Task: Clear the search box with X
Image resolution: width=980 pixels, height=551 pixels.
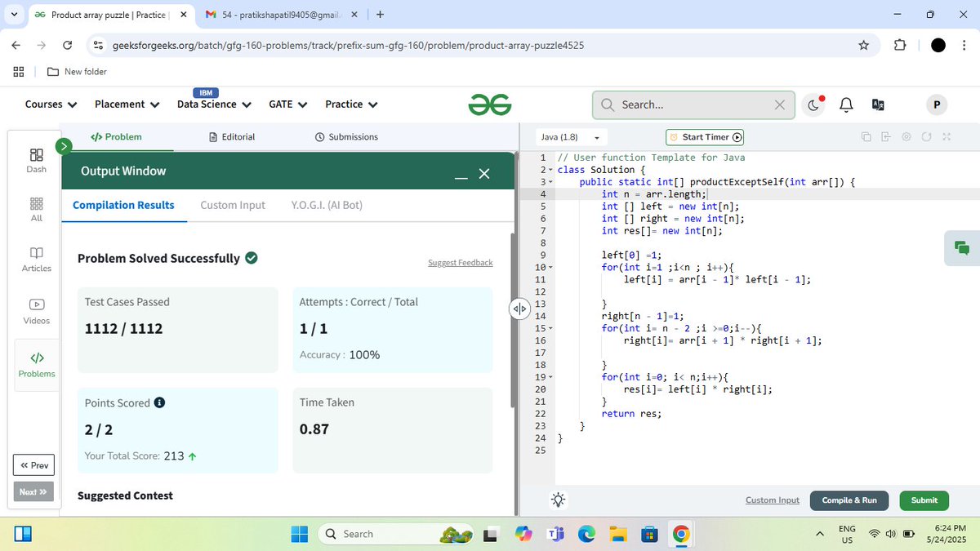Action: (x=779, y=104)
